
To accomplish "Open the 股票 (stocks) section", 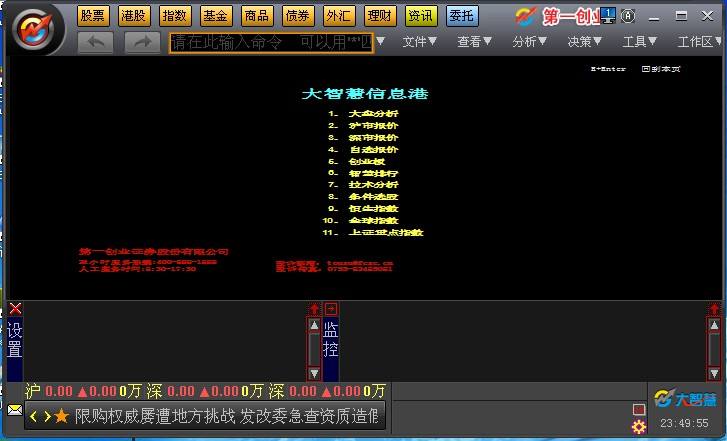I will click(x=93, y=16).
